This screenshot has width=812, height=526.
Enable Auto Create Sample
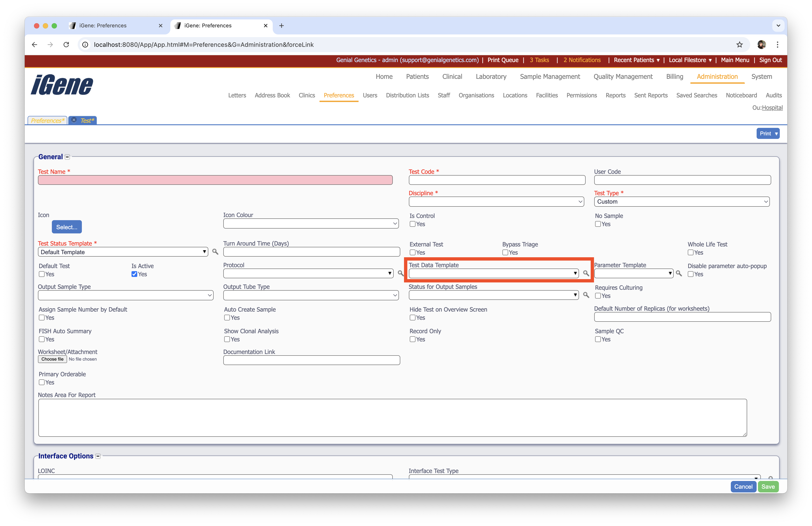[x=227, y=318]
